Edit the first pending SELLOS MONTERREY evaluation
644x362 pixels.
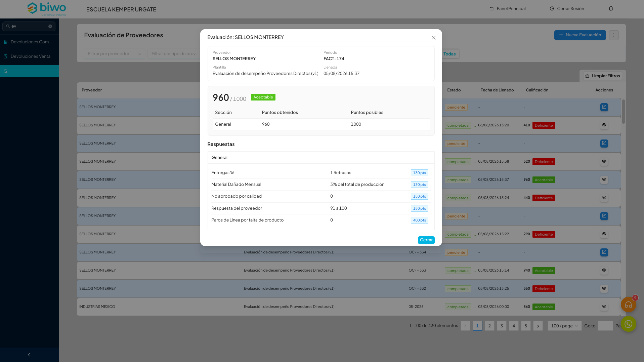[604, 107]
